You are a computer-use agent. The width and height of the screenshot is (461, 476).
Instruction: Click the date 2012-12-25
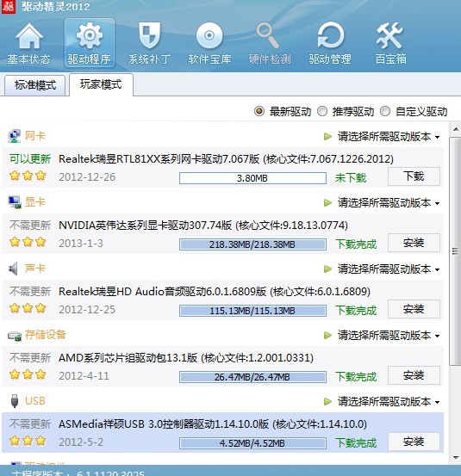(87, 309)
